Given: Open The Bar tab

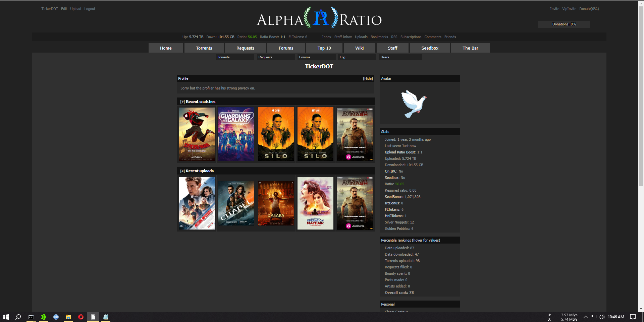Looking at the screenshot, I should click(x=470, y=48).
